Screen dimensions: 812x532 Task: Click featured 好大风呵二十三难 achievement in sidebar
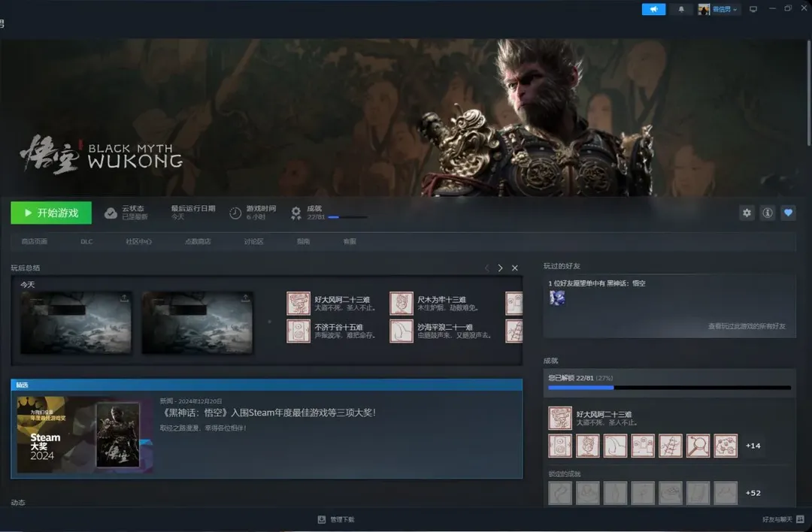pyautogui.click(x=560, y=418)
